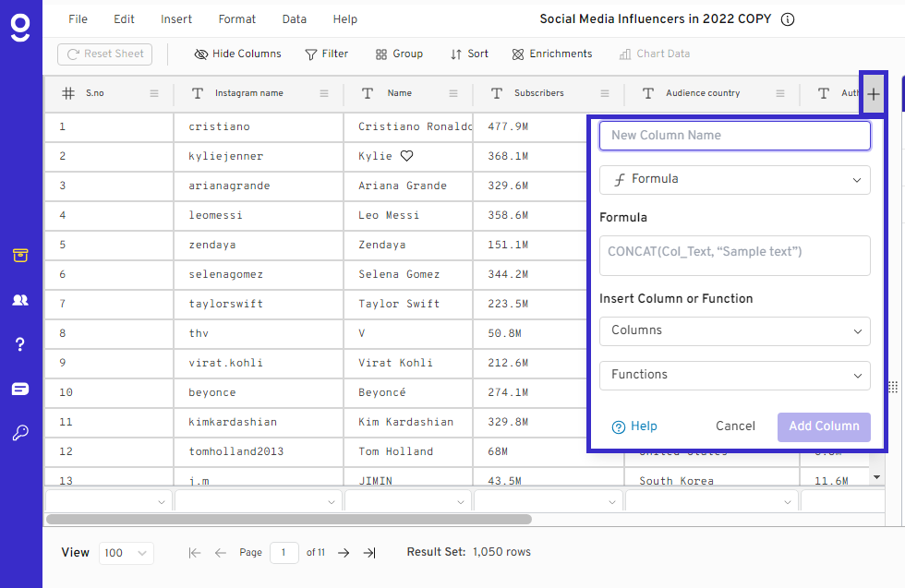The width and height of the screenshot is (905, 588).
Task: Open the chat feedback icon in sidebar
Action: 20,389
